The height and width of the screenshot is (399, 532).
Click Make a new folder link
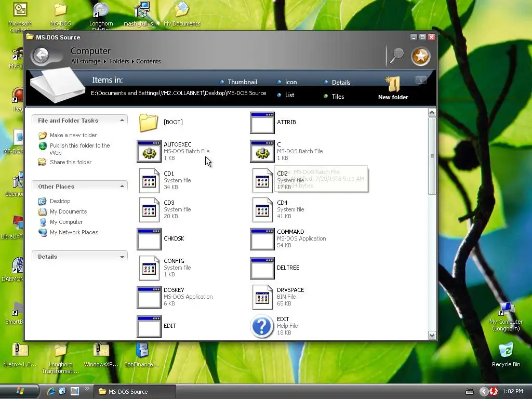[73, 135]
